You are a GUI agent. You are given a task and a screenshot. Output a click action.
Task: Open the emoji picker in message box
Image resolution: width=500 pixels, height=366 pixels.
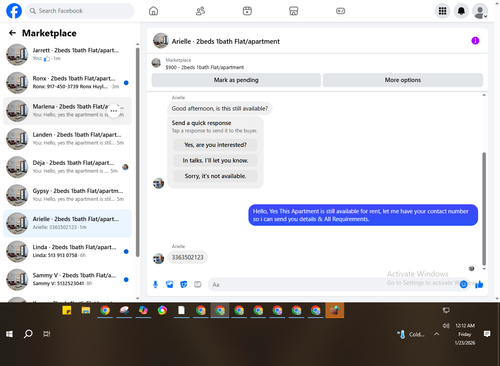click(x=463, y=284)
